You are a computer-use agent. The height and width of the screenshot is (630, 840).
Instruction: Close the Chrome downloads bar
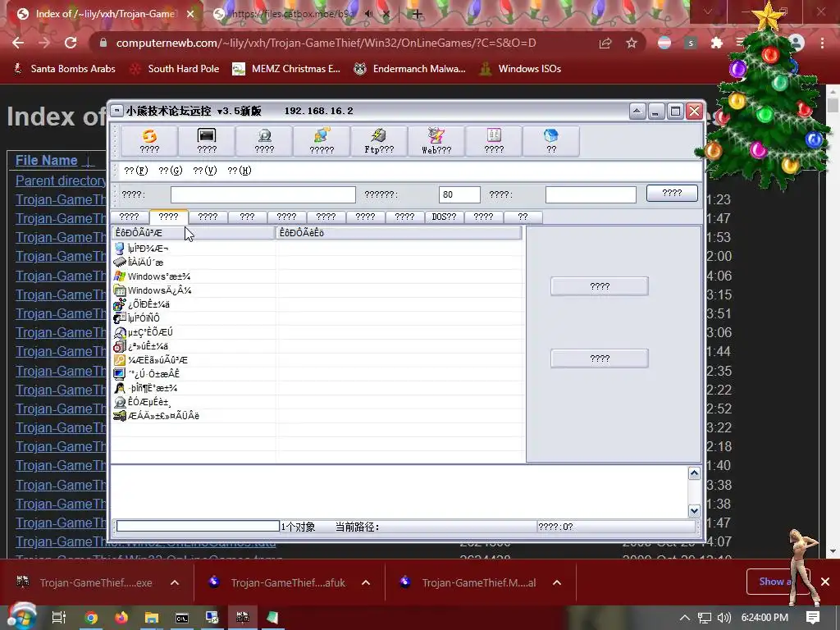[825, 582]
